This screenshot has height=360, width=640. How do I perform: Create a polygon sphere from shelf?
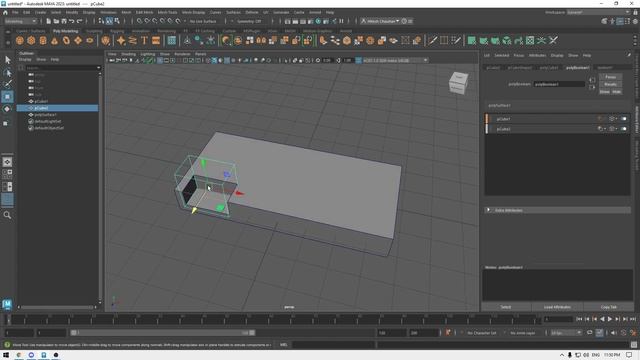(x=20, y=40)
